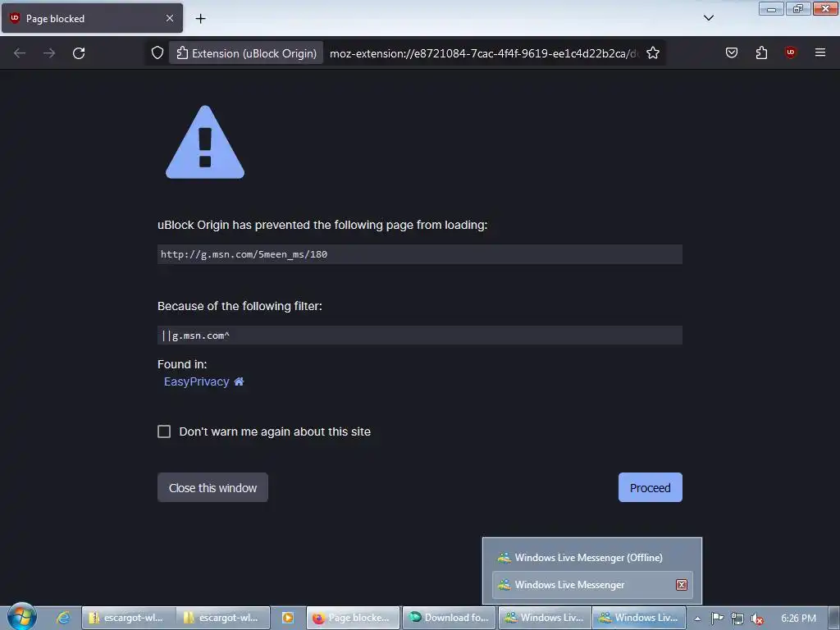
Task: Open Action Center flag icon
Action: tap(717, 619)
